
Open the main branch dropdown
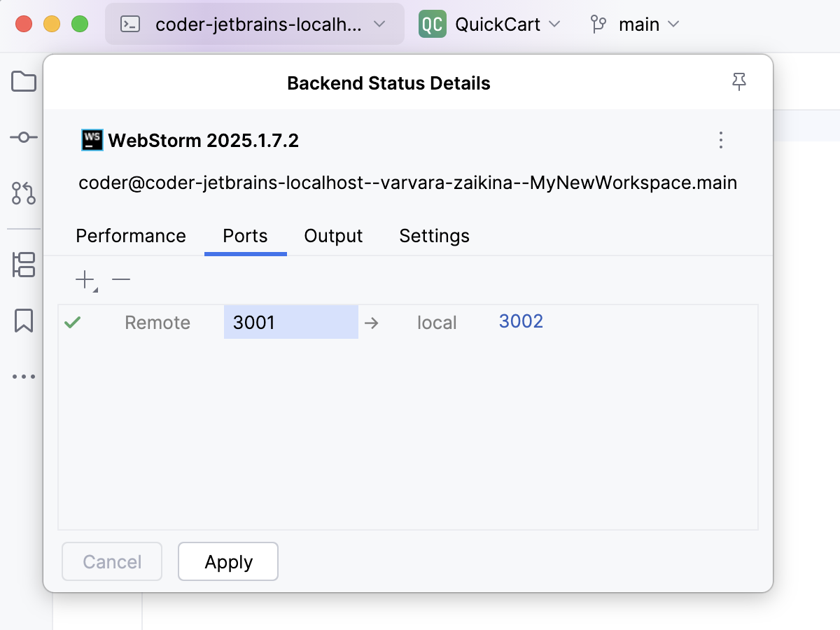pos(635,24)
